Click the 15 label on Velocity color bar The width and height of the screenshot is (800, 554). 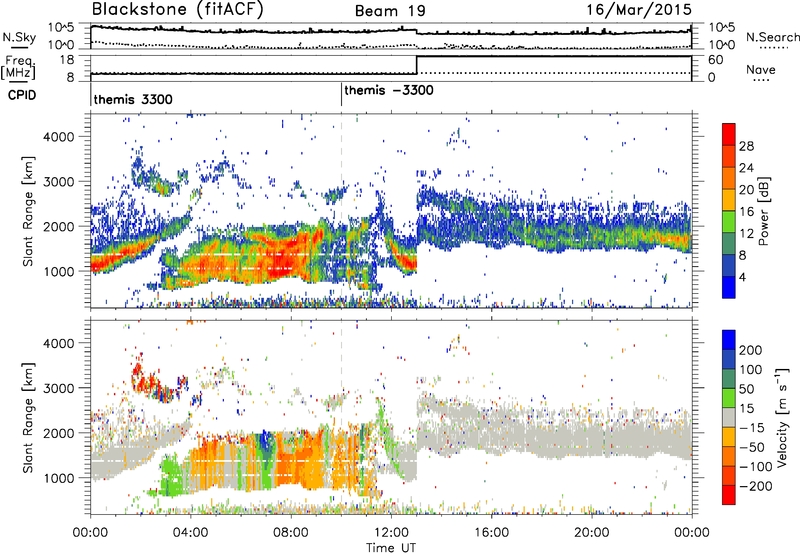point(747,408)
